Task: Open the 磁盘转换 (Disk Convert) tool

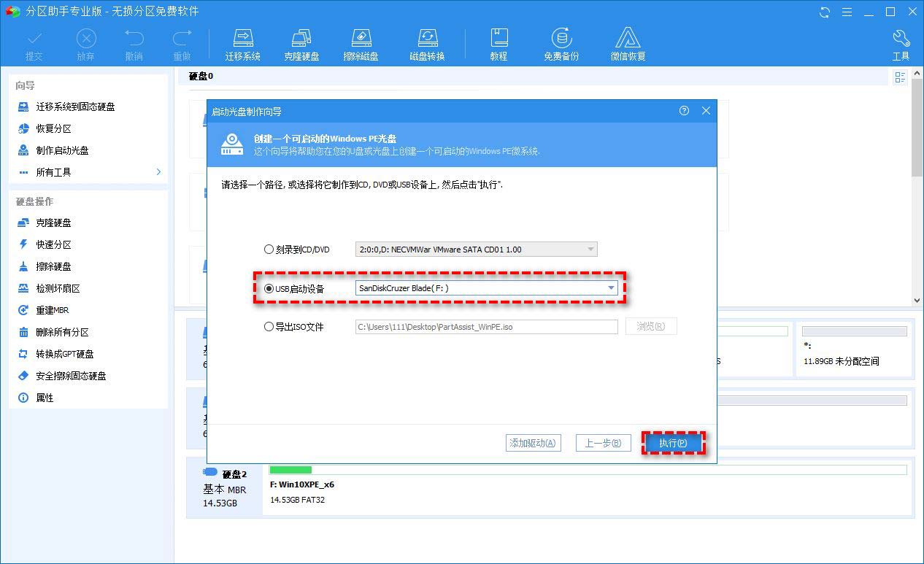Action: 427,42
